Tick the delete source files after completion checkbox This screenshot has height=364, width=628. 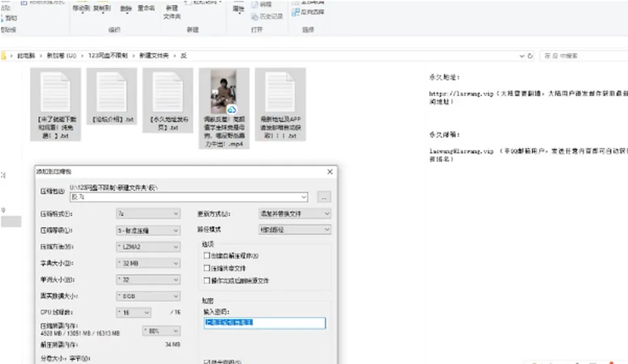(x=207, y=280)
